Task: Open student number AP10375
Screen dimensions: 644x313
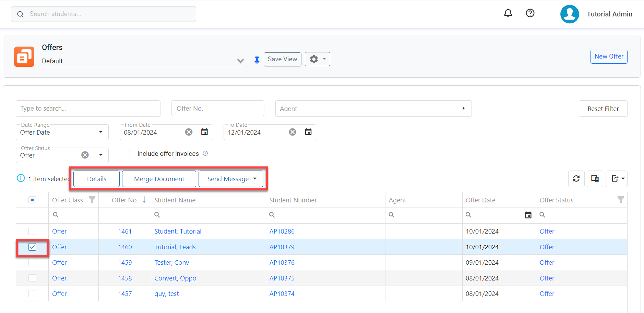Action: pos(282,278)
